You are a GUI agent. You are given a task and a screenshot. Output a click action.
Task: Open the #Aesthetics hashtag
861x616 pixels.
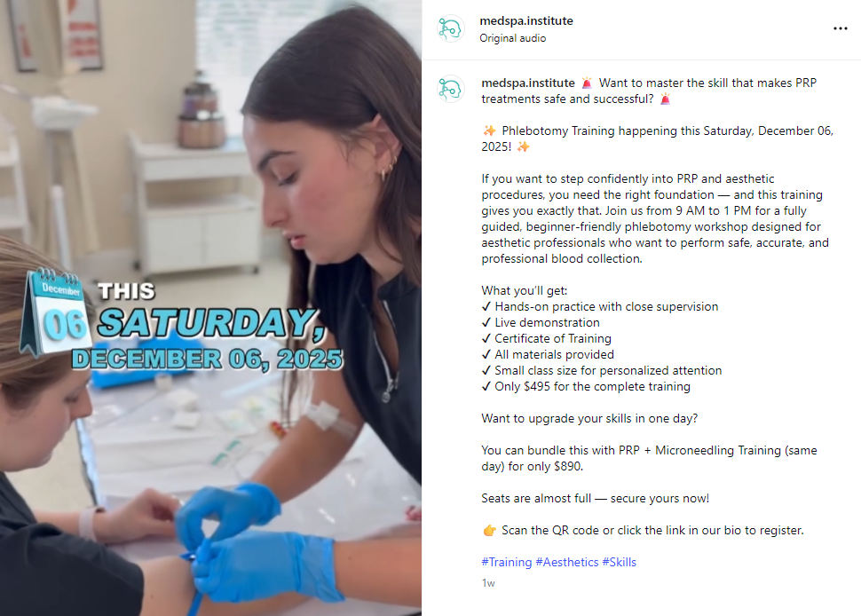coord(566,562)
